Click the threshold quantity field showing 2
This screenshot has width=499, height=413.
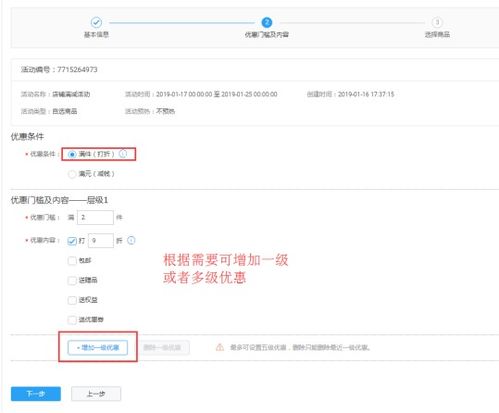(95, 217)
